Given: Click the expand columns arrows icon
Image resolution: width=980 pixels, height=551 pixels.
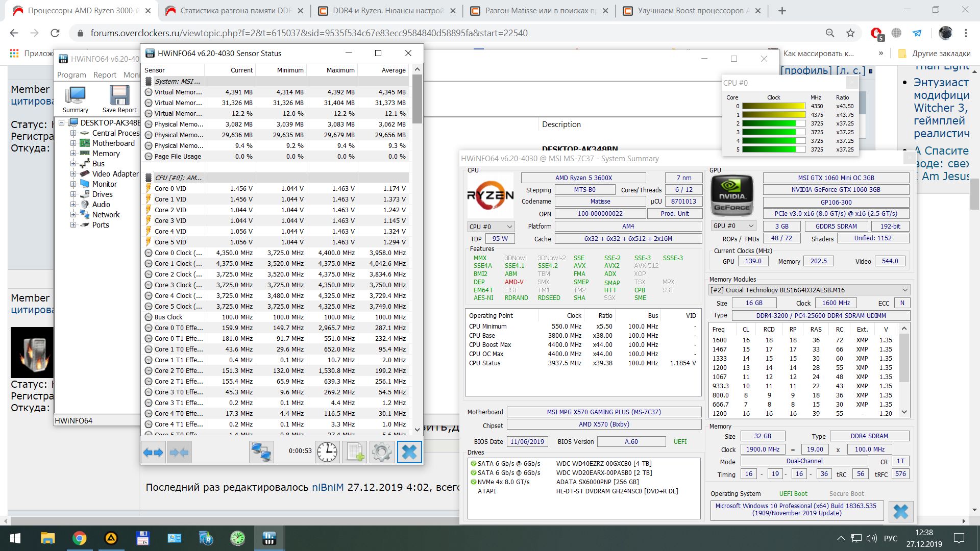Looking at the screenshot, I should click(x=153, y=452).
